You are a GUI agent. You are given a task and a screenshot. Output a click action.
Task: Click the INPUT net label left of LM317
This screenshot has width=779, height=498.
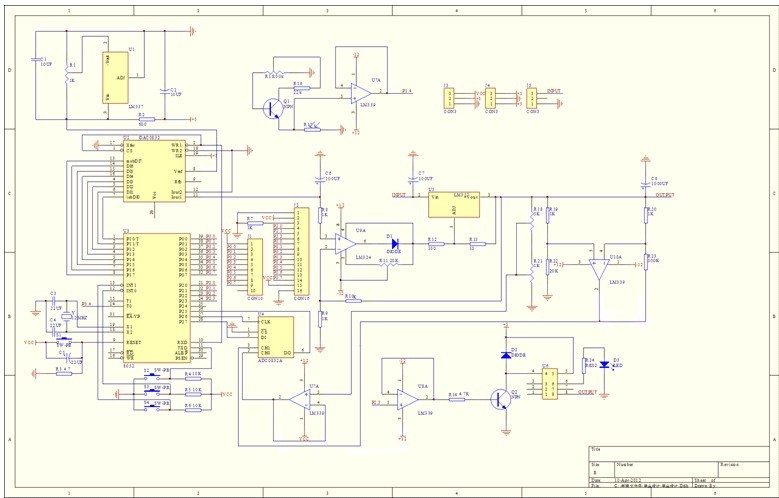tap(398, 195)
